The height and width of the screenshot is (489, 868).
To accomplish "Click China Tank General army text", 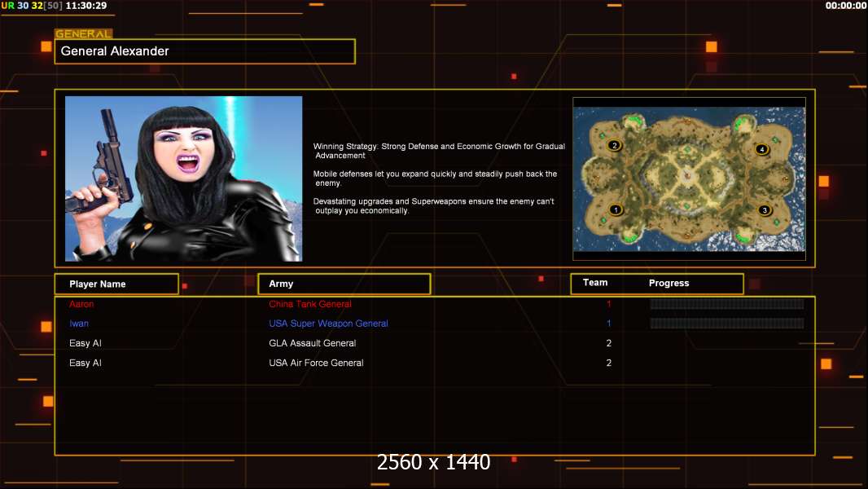I will tap(310, 304).
